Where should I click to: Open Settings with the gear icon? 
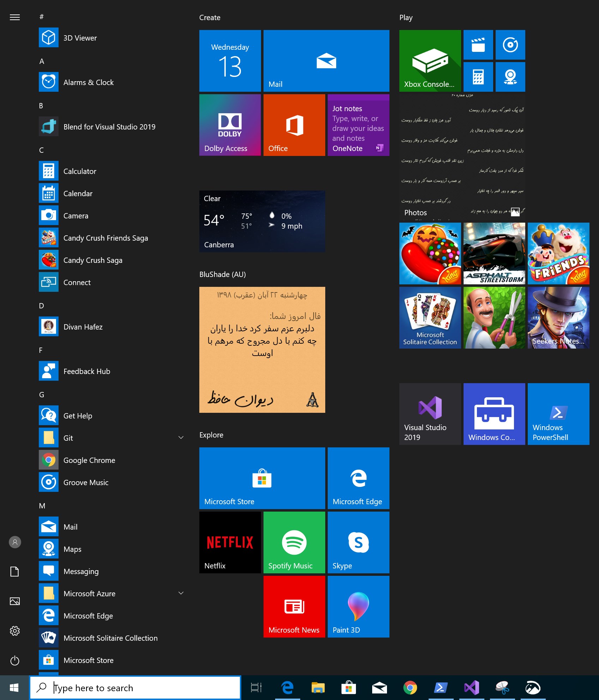pos(15,631)
